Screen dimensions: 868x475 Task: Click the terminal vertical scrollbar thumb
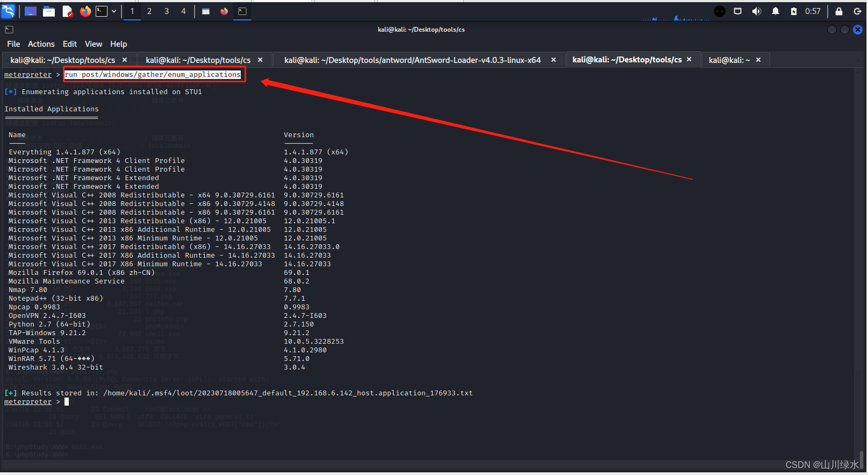[862, 460]
